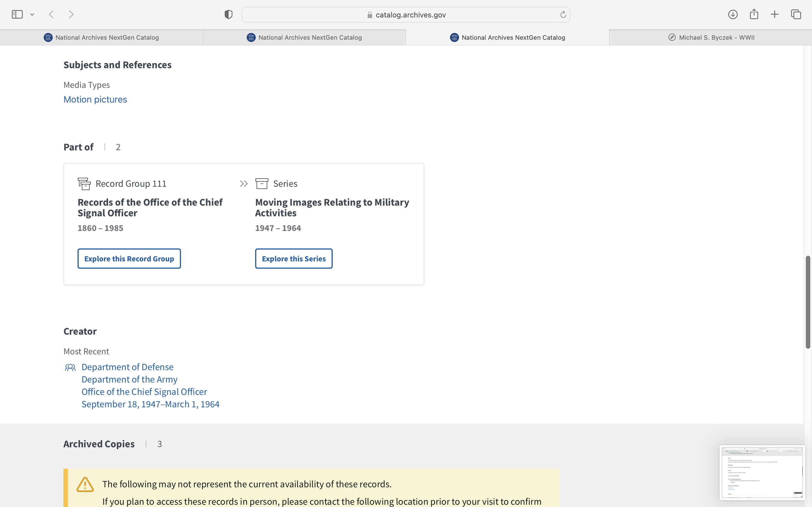The width and height of the screenshot is (812, 507).
Task: Open a new tab with plus icon
Action: pyautogui.click(x=775, y=14)
